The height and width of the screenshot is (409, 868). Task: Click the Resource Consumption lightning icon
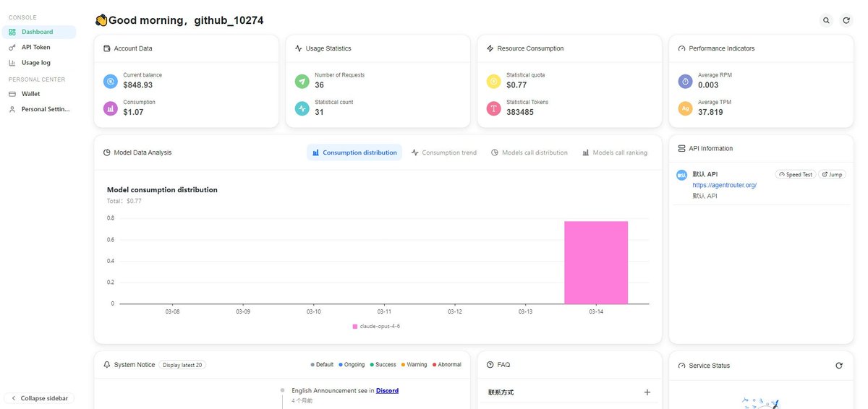490,48
